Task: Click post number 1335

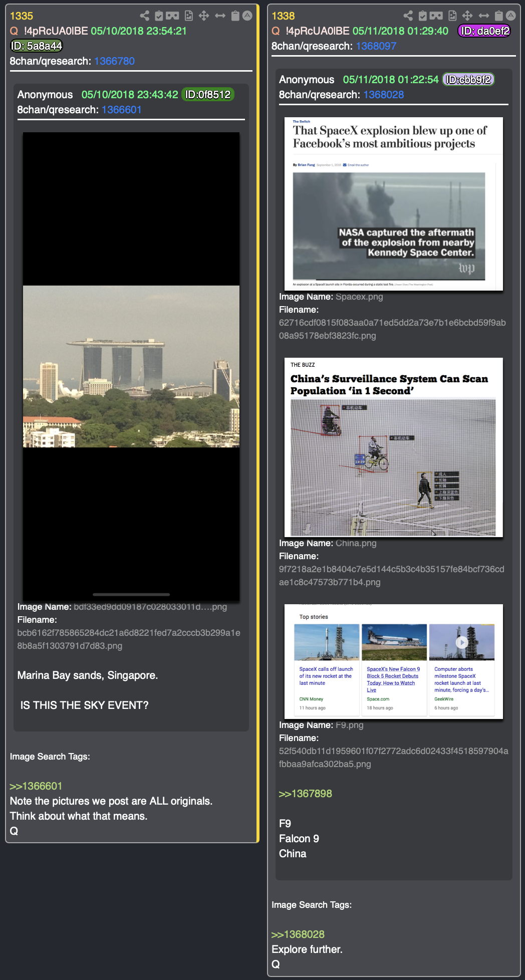Action: tap(22, 16)
